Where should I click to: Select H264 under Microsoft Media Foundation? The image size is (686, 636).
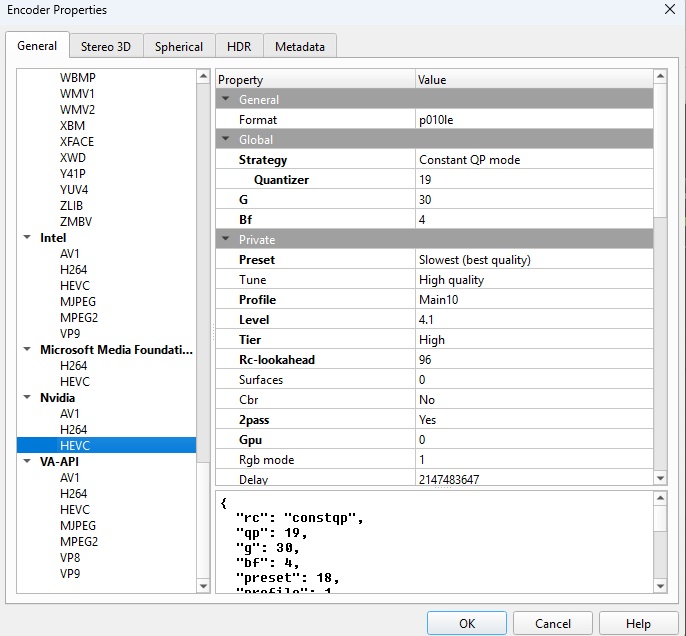[74, 366]
